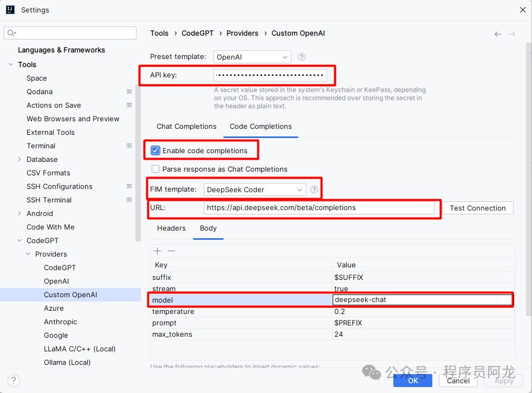The image size is (532, 393).
Task: Select the Code Completions tab
Action: point(261,127)
